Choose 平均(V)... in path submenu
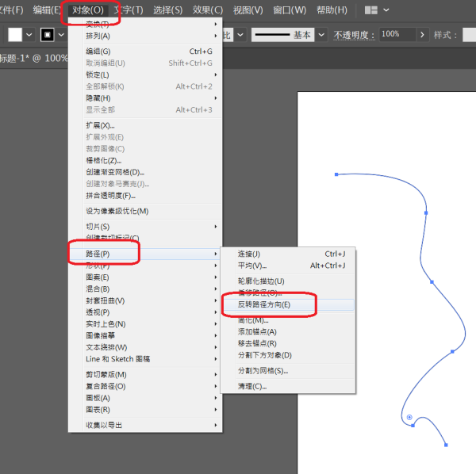The image size is (476, 474). 288,266
